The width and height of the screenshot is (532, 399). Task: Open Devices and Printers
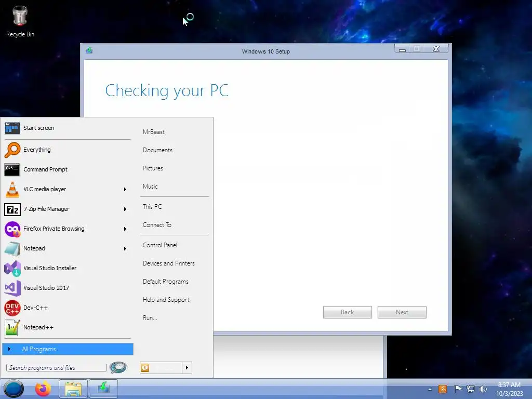tap(169, 263)
